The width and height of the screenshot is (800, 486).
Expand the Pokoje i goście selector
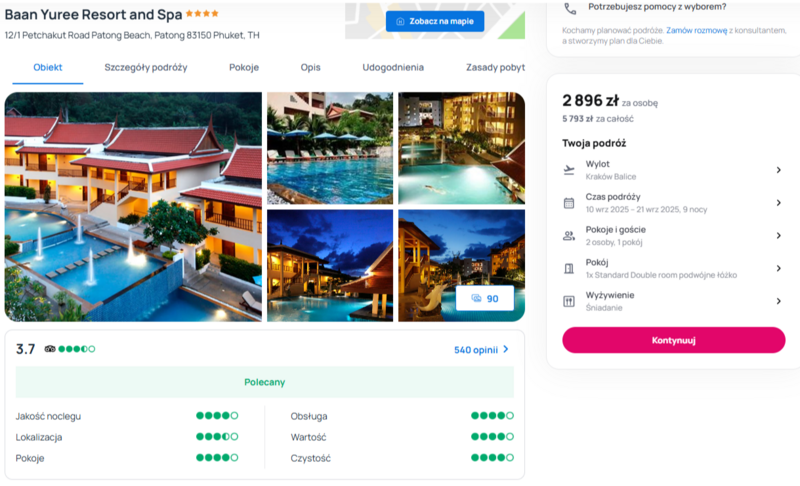coord(673,236)
